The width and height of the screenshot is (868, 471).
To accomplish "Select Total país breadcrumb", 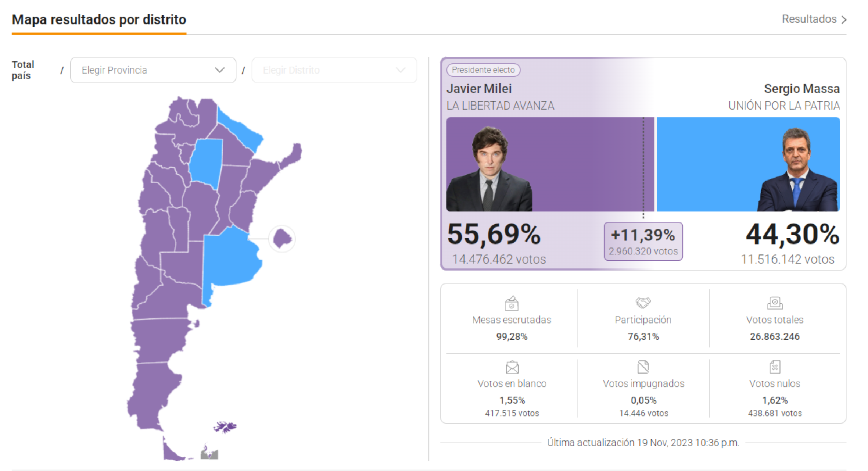I will (x=23, y=70).
